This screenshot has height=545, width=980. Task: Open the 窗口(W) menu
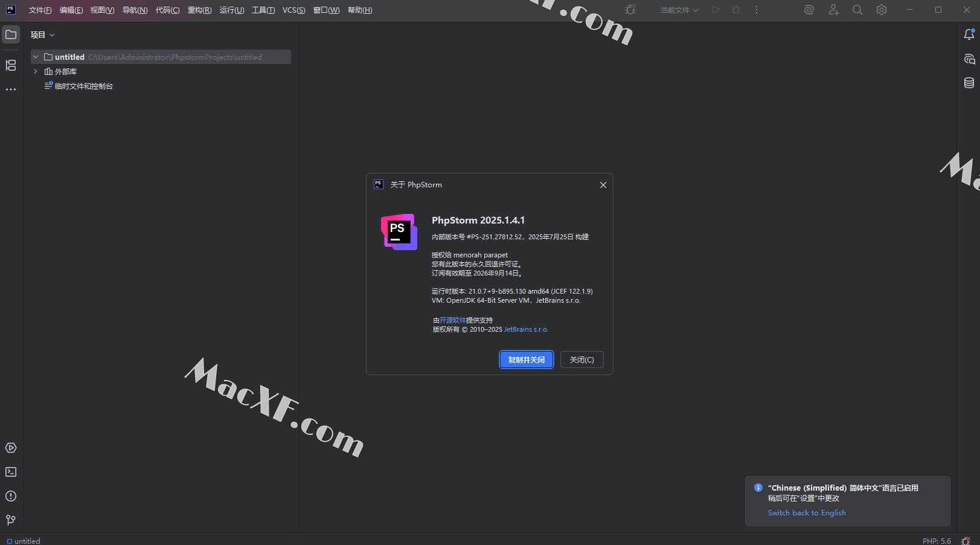326,10
